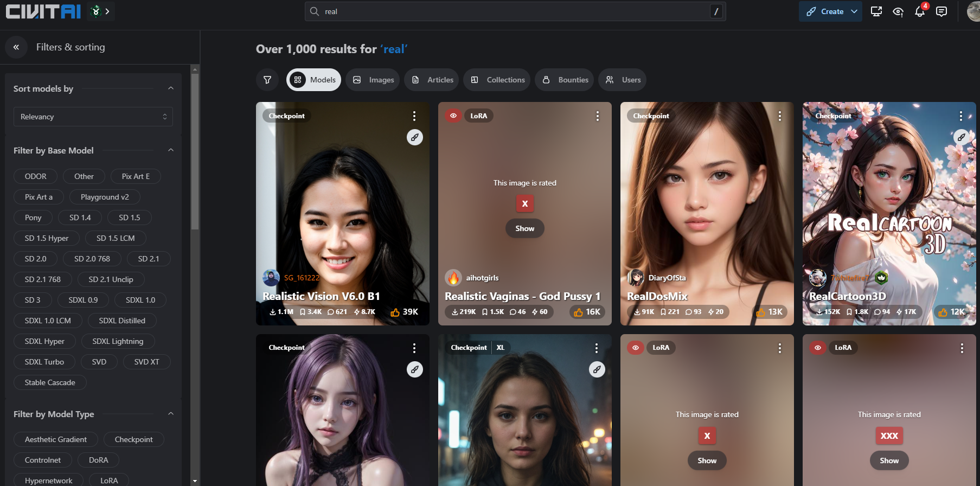Click Show on XXX-rated card
This screenshot has height=486, width=980.
click(x=889, y=461)
